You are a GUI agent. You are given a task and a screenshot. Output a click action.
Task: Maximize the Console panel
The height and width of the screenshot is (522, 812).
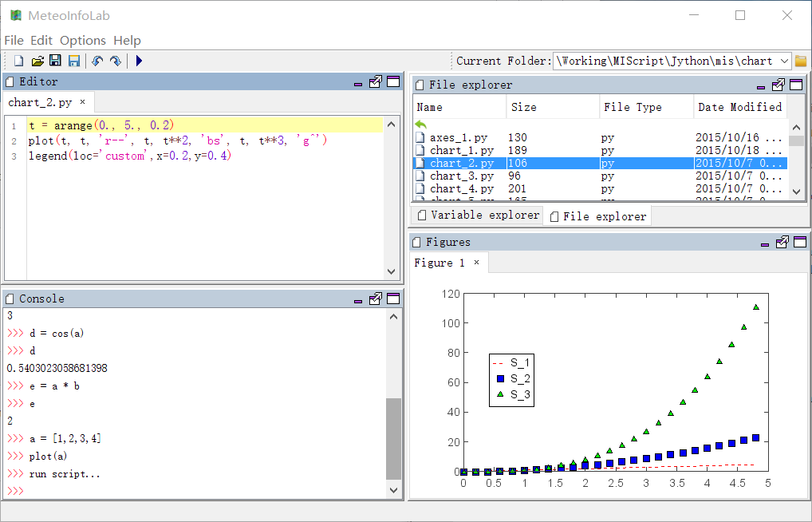[392, 299]
